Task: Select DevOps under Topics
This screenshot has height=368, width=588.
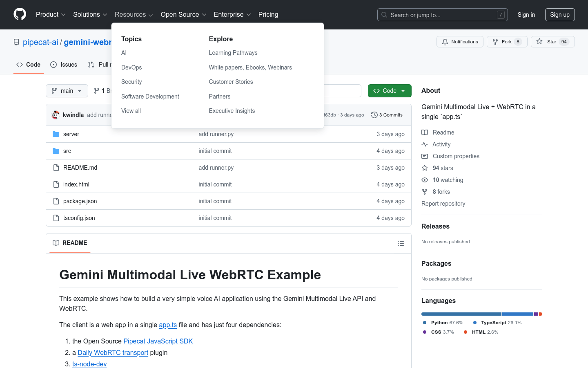Action: pos(131,67)
